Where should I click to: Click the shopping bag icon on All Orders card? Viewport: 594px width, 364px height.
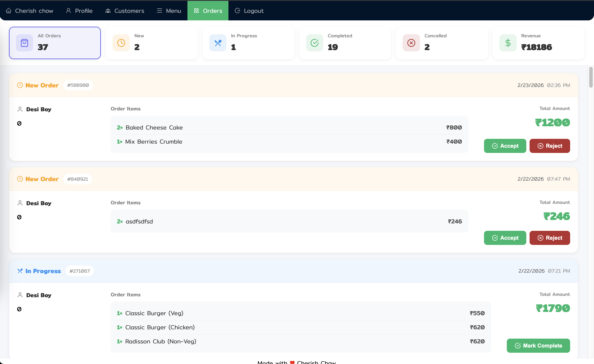tap(24, 43)
